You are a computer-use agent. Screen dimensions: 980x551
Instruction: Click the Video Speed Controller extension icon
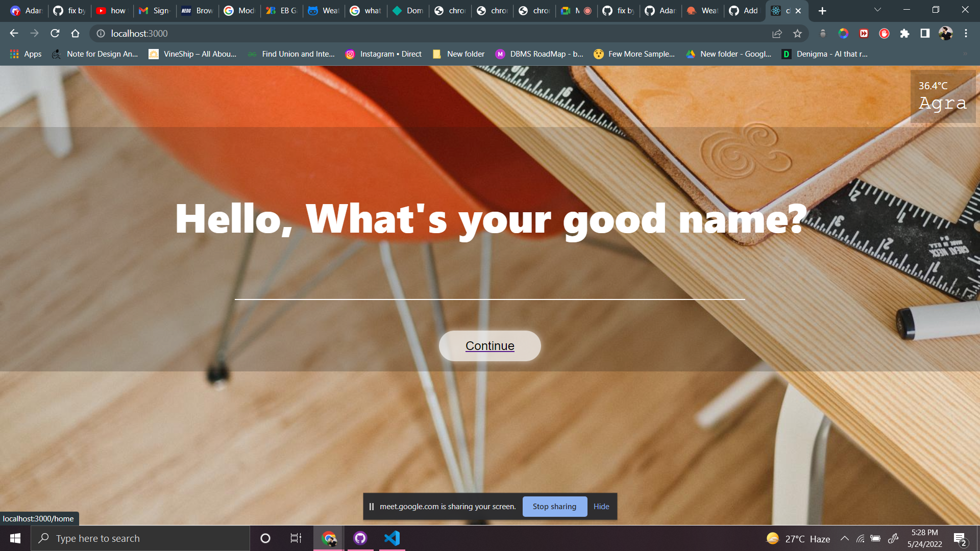coord(864,33)
